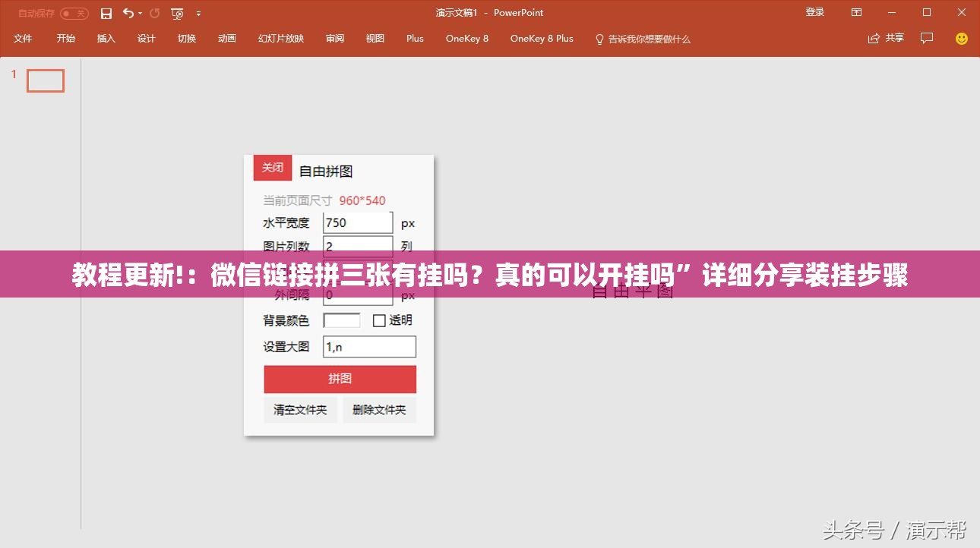The image size is (980, 548).
Task: Click the Save icon in quick access toolbar
Action: (x=106, y=13)
